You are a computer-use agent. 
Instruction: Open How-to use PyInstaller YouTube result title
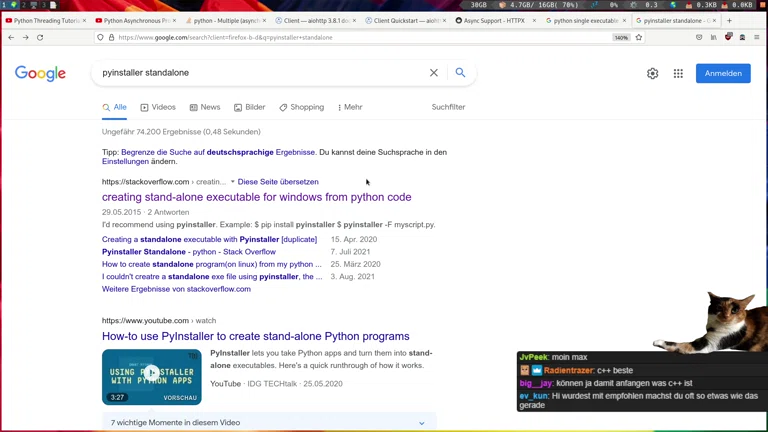[256, 336]
